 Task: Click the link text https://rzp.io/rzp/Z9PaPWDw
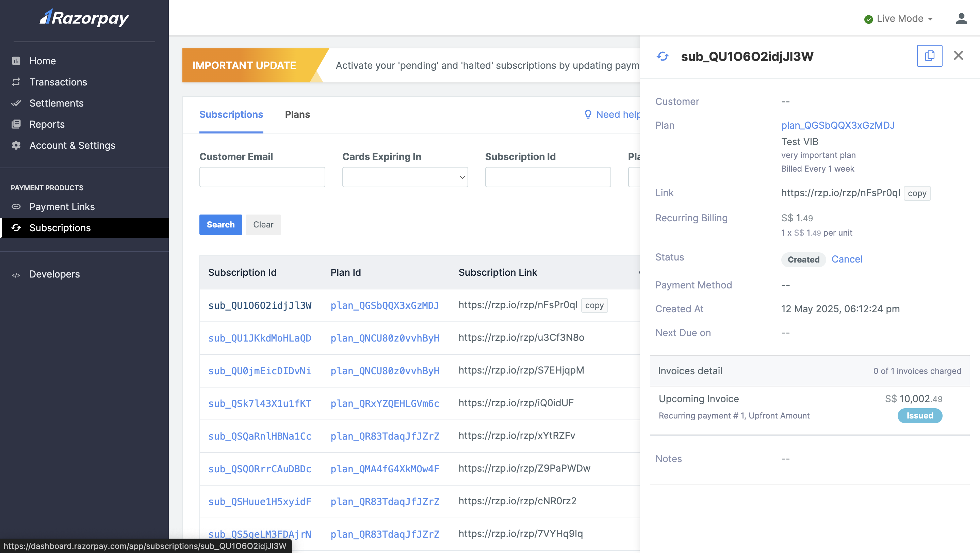click(x=524, y=469)
